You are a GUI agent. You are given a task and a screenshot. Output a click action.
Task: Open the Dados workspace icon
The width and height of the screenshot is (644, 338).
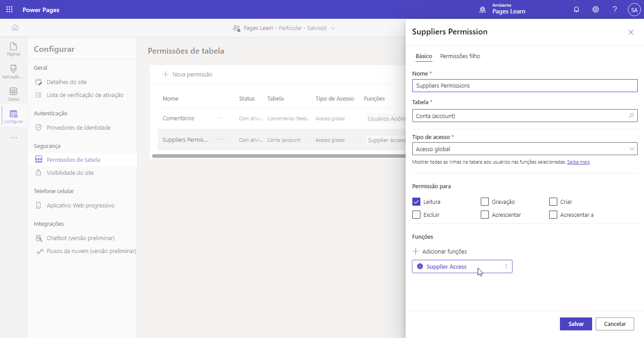(x=13, y=94)
